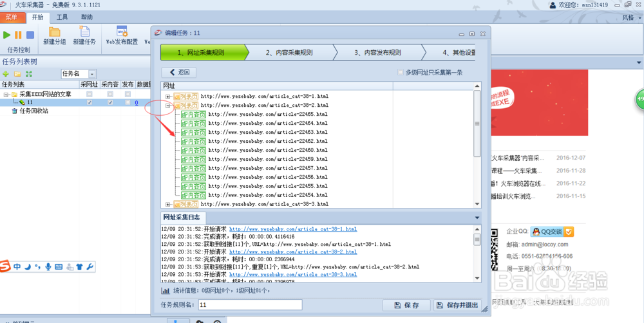
Task: Pause the task with the orange pause icon
Action: [18, 35]
